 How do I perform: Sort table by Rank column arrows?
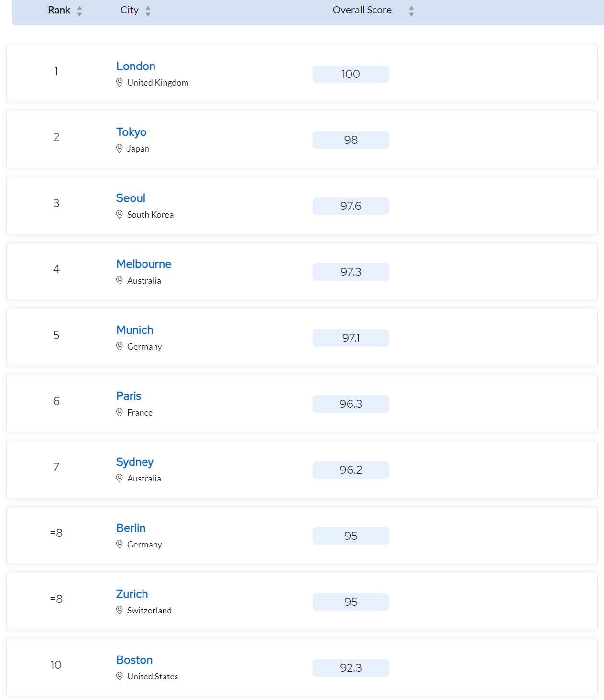pos(80,11)
